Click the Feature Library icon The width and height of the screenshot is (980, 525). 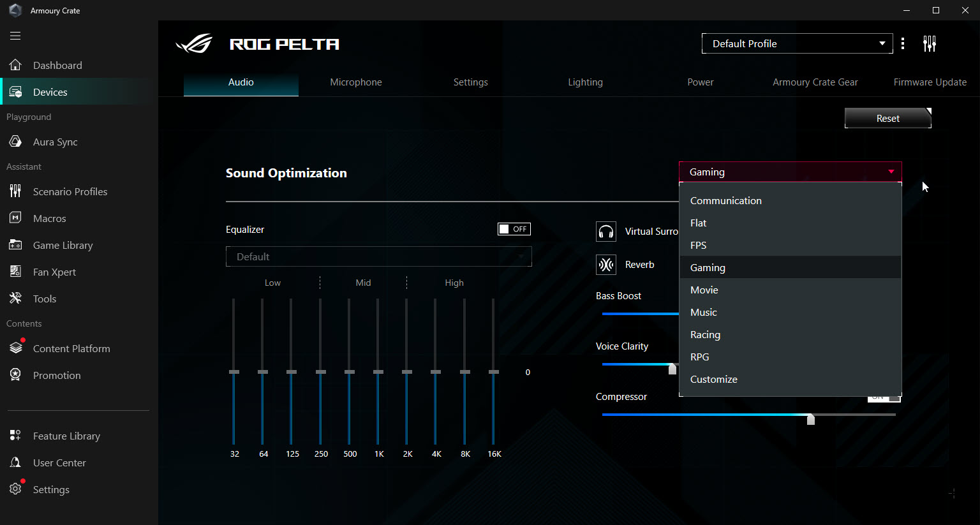tap(16, 436)
